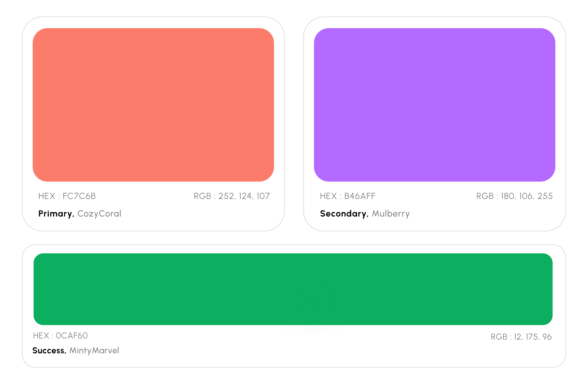
Task: Select the RGB : 180, 106, 255 label
Action: [x=514, y=196]
